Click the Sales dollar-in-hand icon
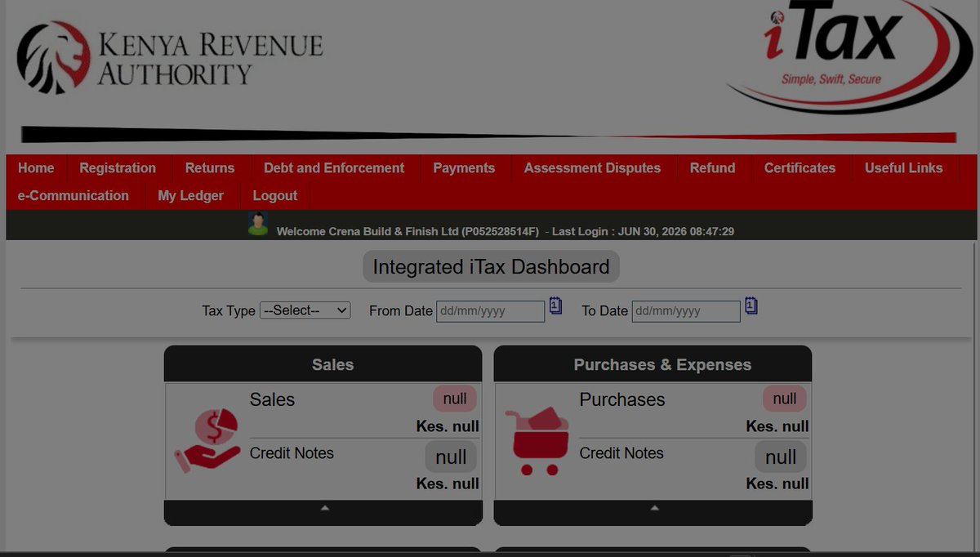Screen dimensions: 980x557 pos(207,441)
